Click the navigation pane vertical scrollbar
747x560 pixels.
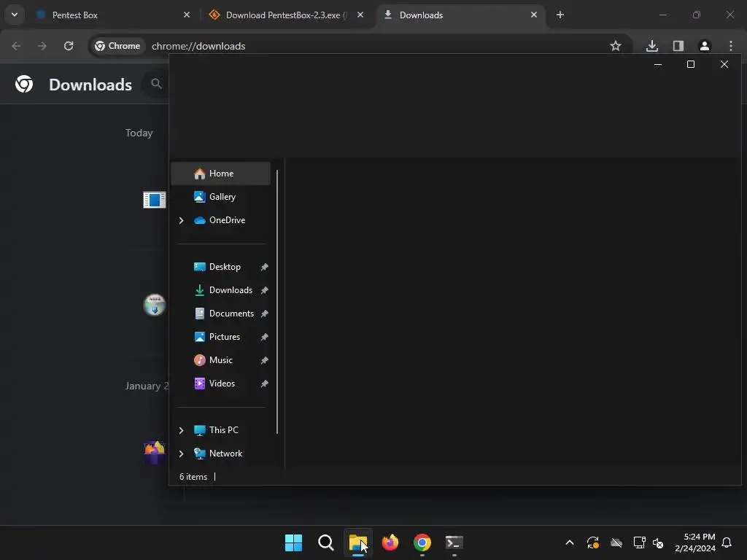click(x=276, y=301)
